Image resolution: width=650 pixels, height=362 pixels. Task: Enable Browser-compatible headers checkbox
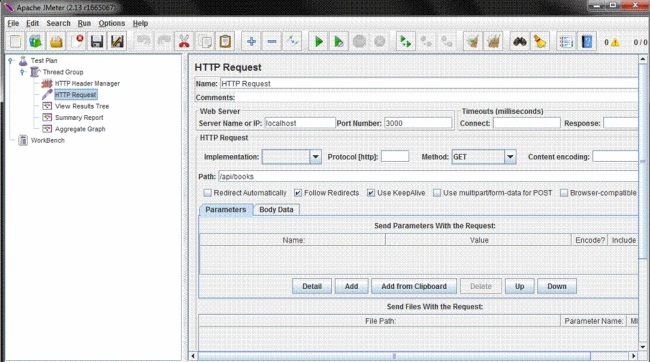tap(564, 193)
